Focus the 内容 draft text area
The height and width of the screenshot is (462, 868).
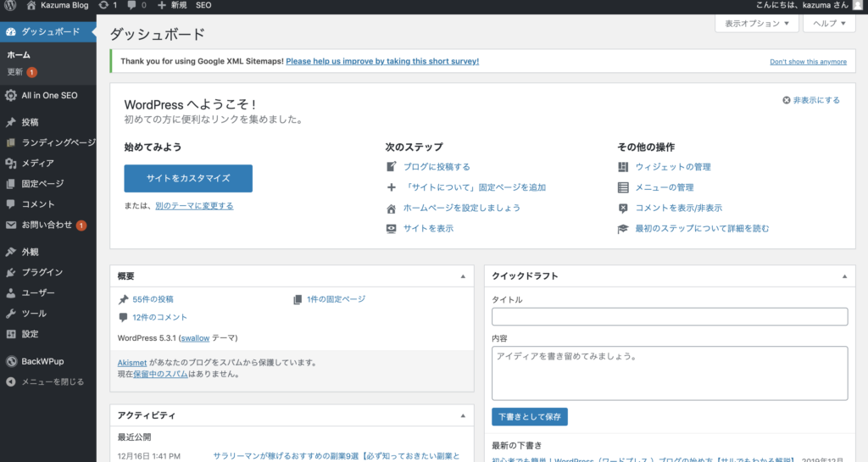pyautogui.click(x=670, y=373)
